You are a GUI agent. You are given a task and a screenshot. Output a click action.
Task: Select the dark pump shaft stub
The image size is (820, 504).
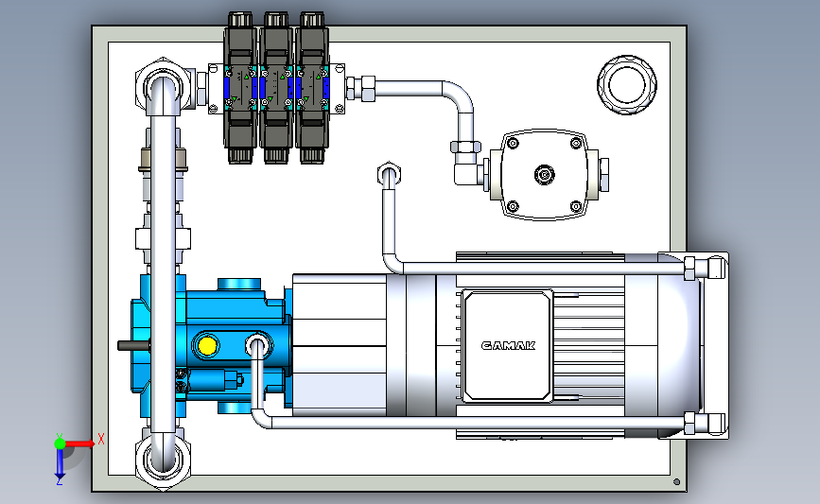tap(134, 345)
